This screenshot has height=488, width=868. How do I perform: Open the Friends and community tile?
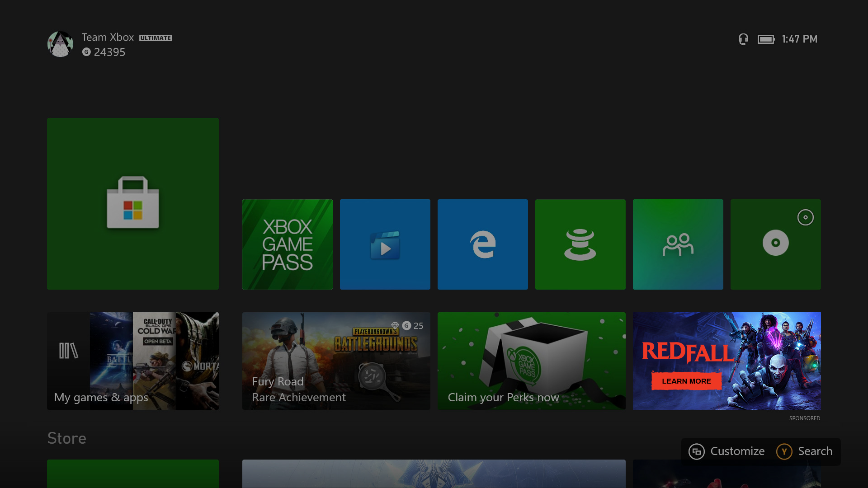point(678,244)
